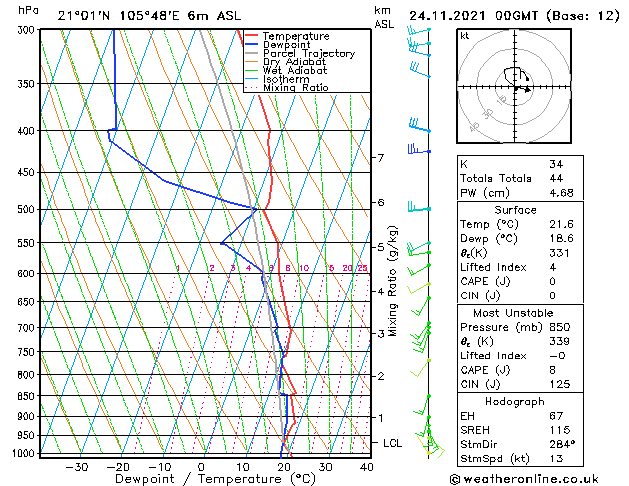Click the −30 temperature axis label
Screen dimensions: 629x486
pos(77,467)
